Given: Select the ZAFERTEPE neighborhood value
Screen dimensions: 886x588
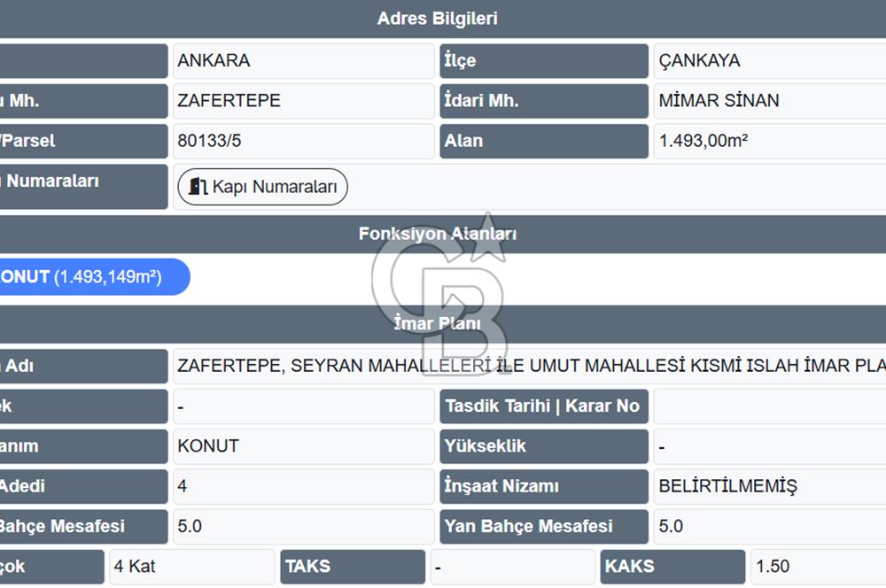Looking at the screenshot, I should click(x=303, y=101).
